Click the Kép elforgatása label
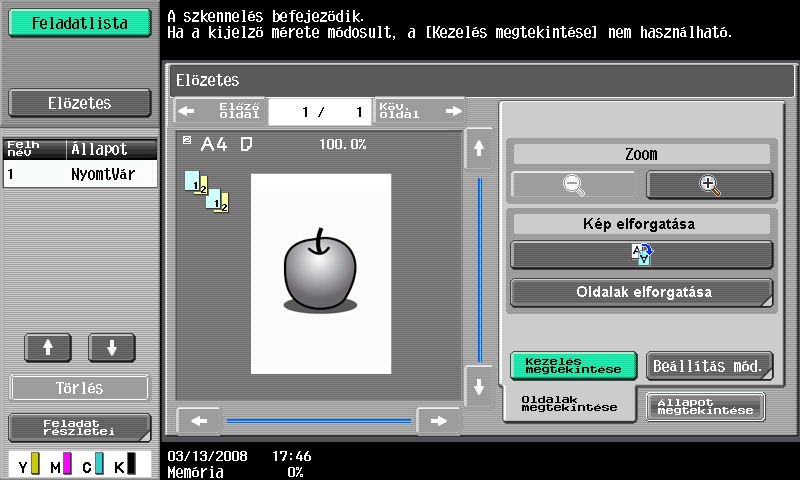The height and width of the screenshot is (480, 800). click(x=641, y=224)
